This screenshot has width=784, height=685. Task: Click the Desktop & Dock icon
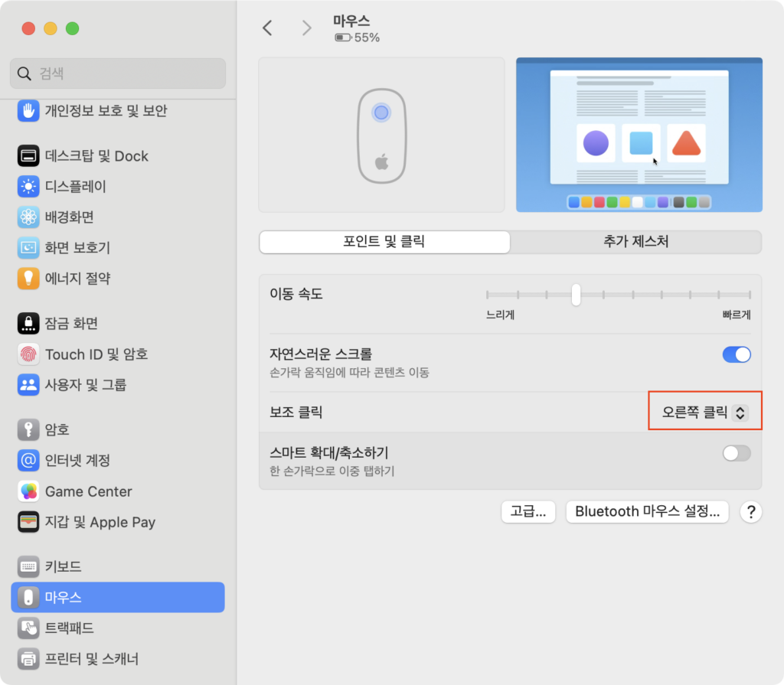click(28, 156)
